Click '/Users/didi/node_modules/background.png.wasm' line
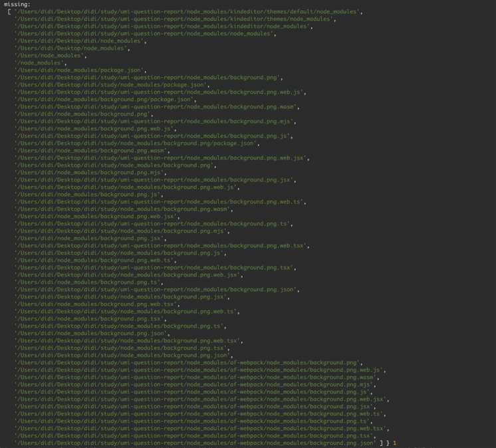 (x=92, y=151)
